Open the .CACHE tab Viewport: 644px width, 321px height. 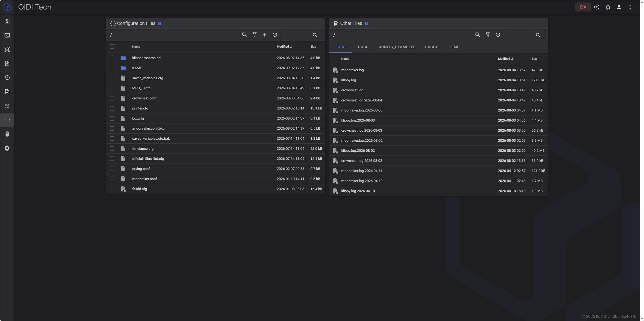coord(431,47)
